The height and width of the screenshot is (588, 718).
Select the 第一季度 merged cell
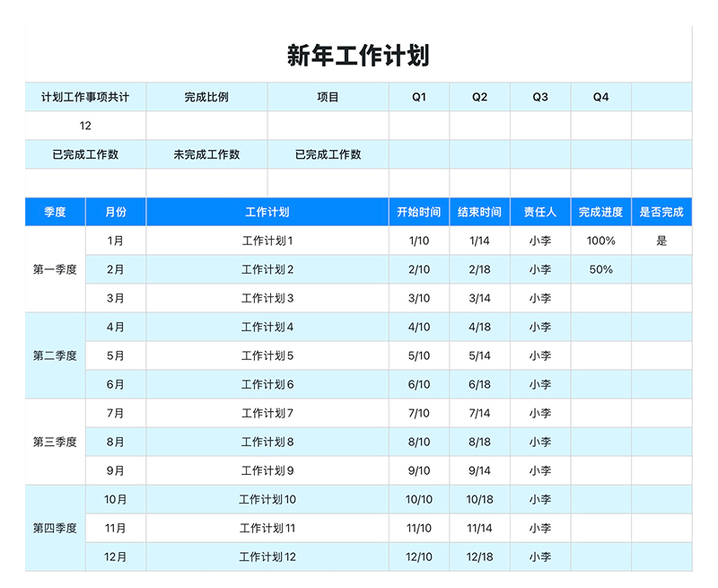click(x=55, y=269)
